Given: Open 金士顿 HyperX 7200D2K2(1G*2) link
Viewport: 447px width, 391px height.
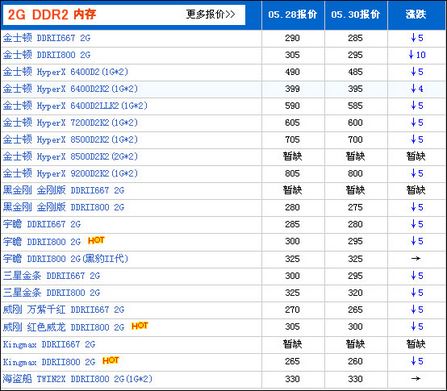Looking at the screenshot, I should pos(70,123).
